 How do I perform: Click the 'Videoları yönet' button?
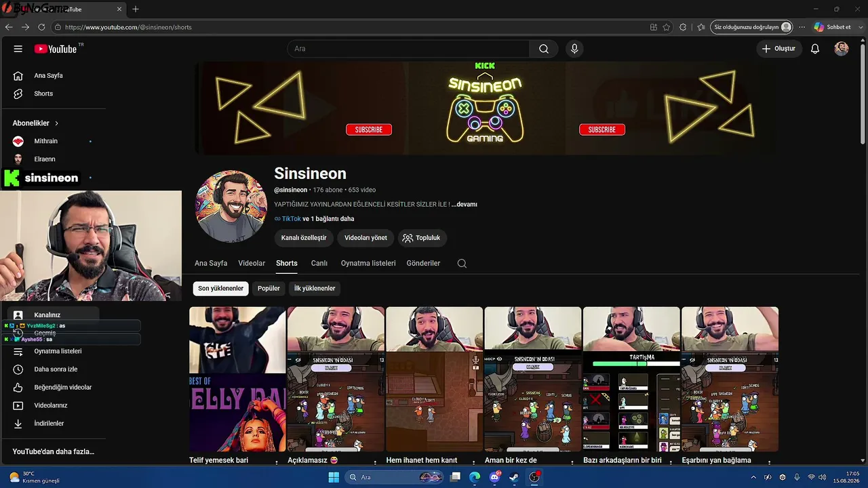click(x=366, y=238)
